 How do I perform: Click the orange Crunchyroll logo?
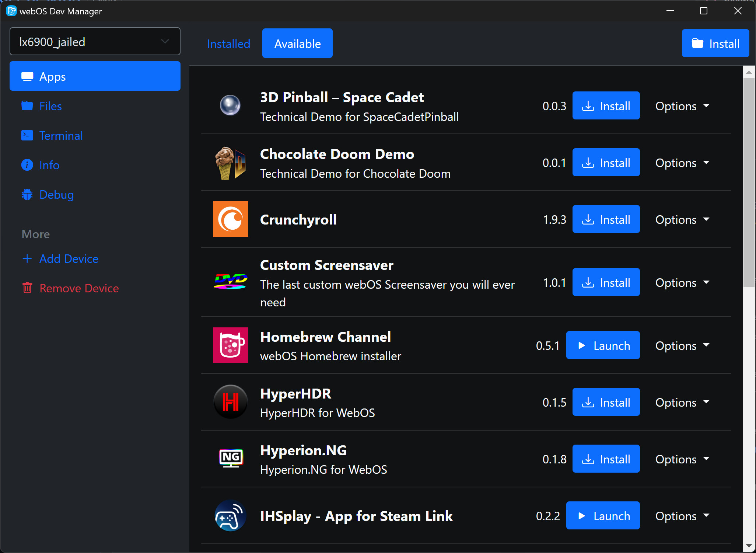[x=231, y=219]
